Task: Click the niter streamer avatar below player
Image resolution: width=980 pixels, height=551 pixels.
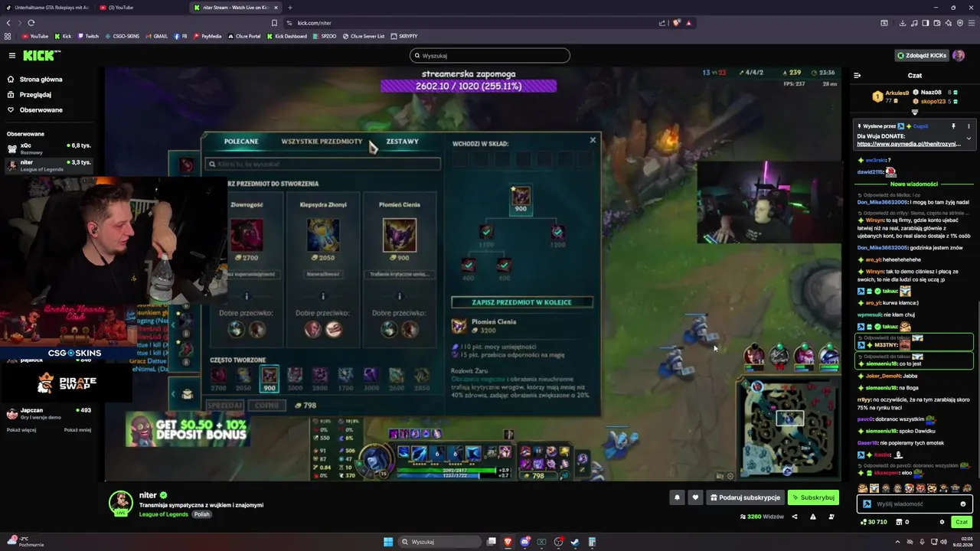Action: click(x=120, y=503)
